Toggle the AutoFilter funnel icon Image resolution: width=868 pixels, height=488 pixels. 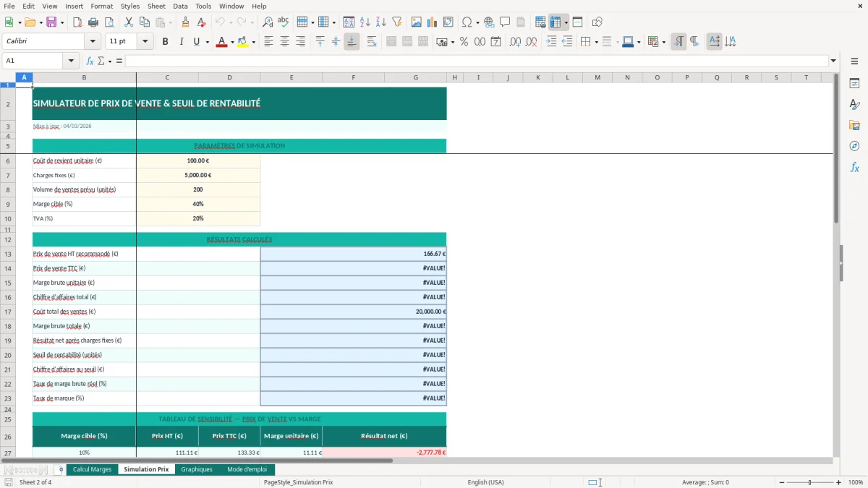[396, 22]
